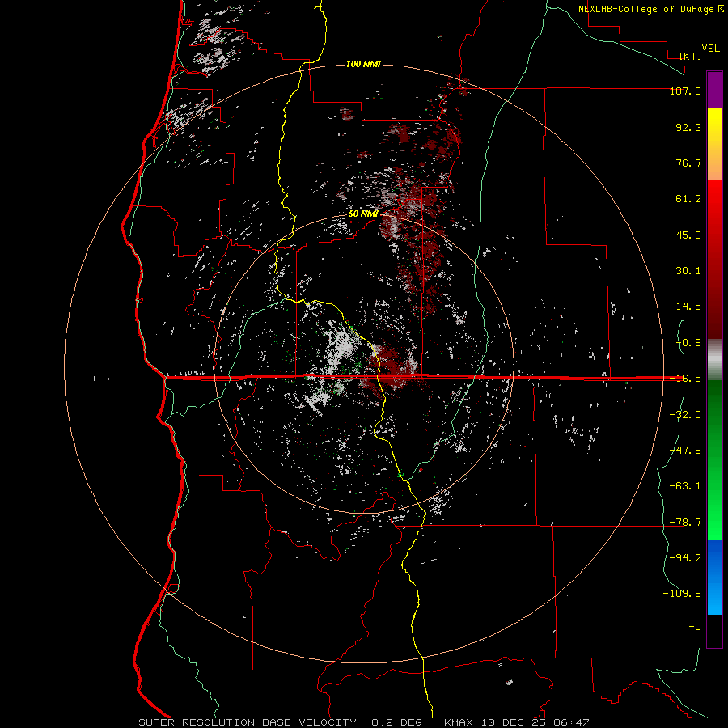Click the 100 NMI range ring label
This screenshot has height=728, width=728.
tap(363, 64)
